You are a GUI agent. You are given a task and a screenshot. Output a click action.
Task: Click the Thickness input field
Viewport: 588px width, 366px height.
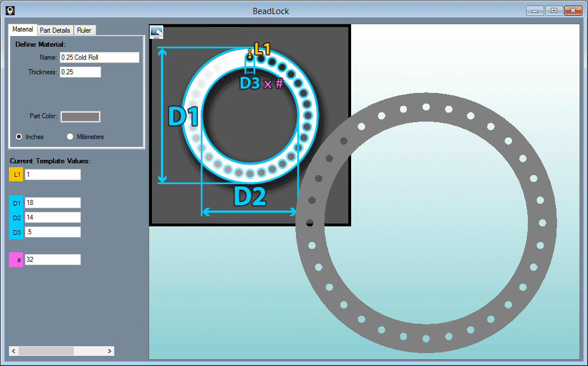pos(80,72)
